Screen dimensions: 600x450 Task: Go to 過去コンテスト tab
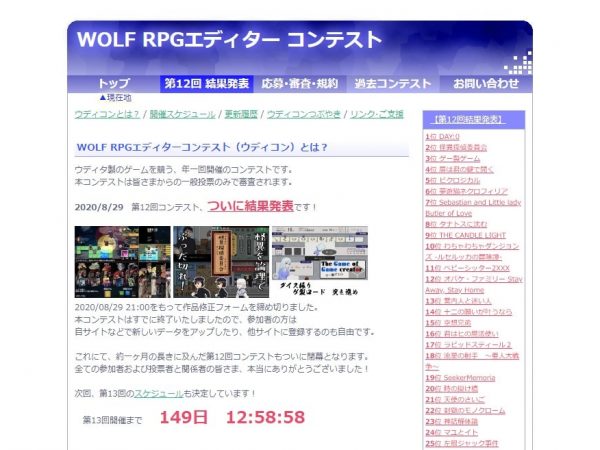[x=393, y=83]
